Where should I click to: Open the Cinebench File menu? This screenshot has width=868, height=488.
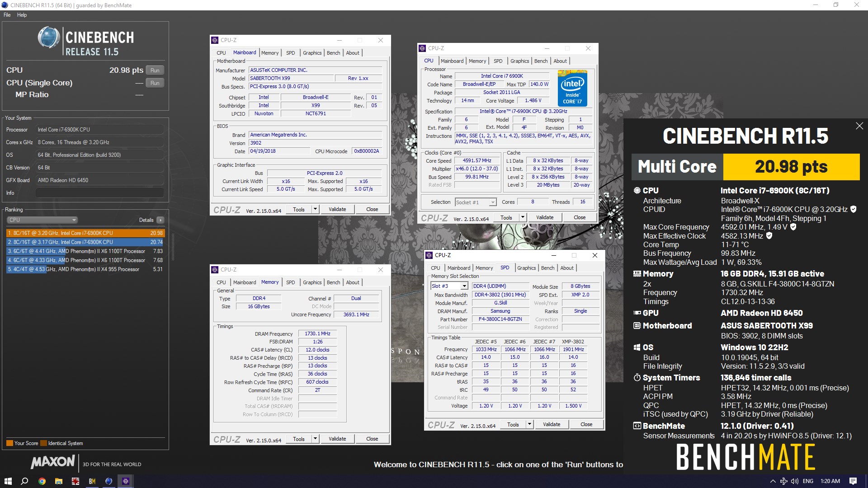pyautogui.click(x=7, y=15)
